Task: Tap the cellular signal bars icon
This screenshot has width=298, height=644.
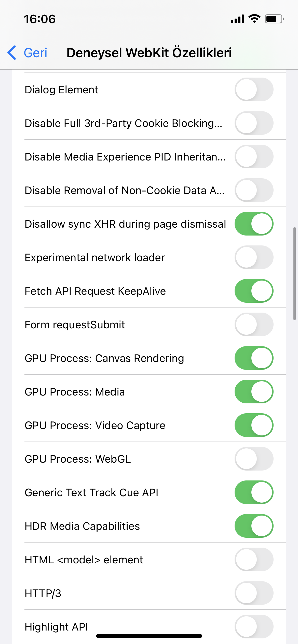Action: [237, 19]
